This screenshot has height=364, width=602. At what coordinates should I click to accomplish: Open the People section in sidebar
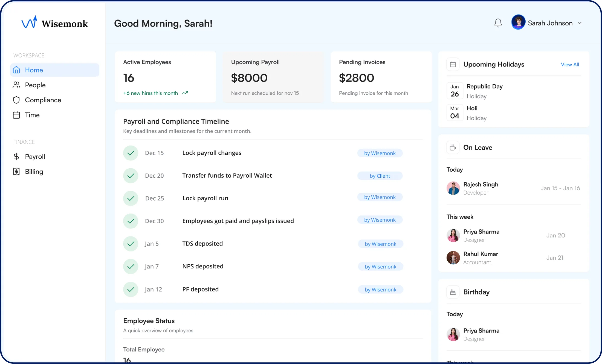[x=35, y=85]
